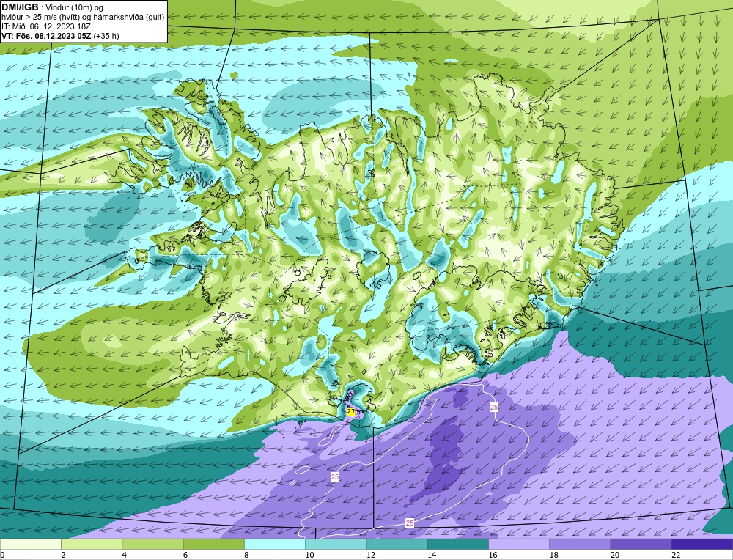Viewport: 733px width, 560px height.
Task: Click the yellow 27 max gust marker
Action: point(351,411)
